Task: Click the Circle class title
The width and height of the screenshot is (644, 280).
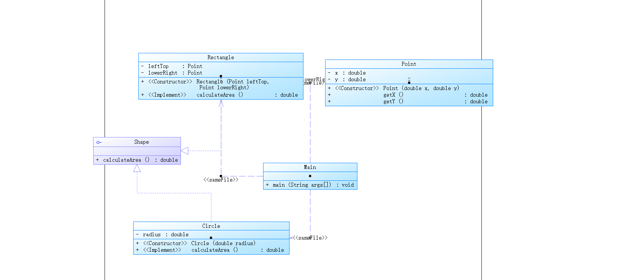Action: click(211, 226)
